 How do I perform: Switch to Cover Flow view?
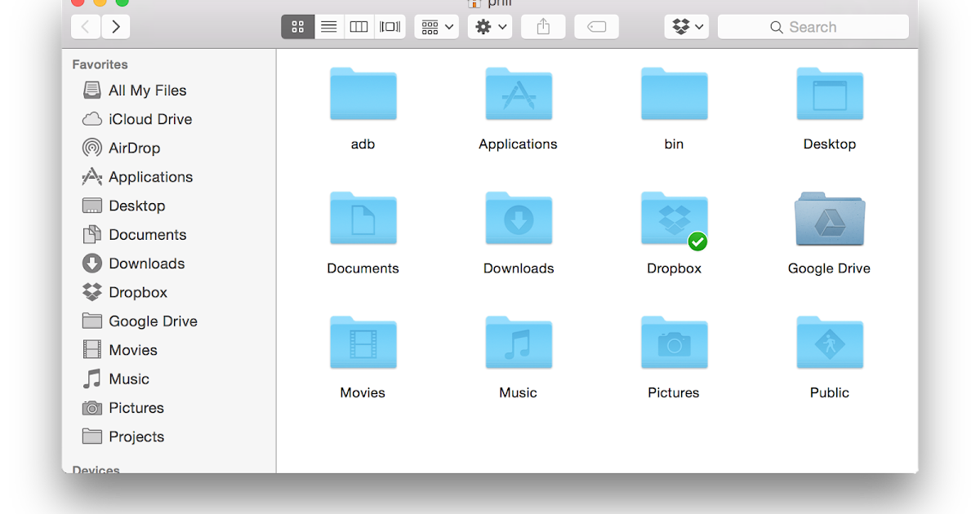[x=390, y=27]
